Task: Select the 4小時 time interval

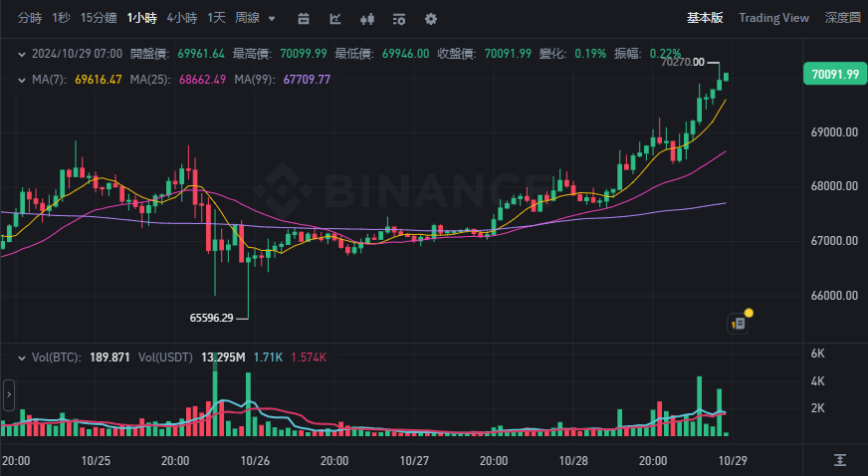Action: click(182, 18)
